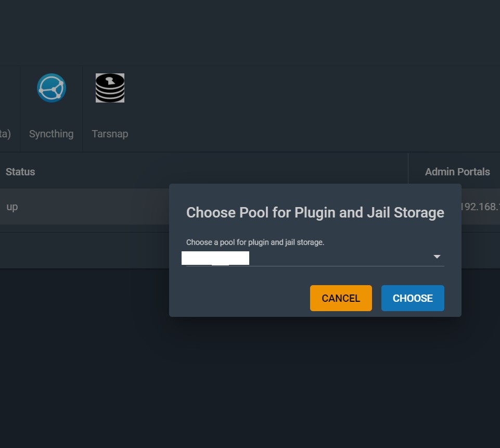Open the pool selection dropdown arrow

437,257
